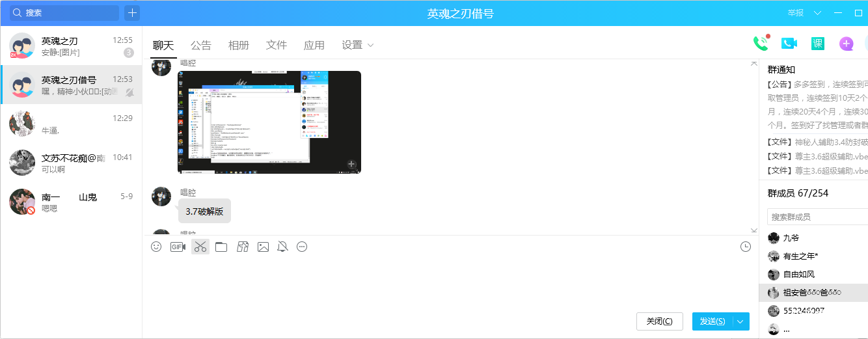868x339 pixels.
Task: Select group member 九爷
Action: 813,238
